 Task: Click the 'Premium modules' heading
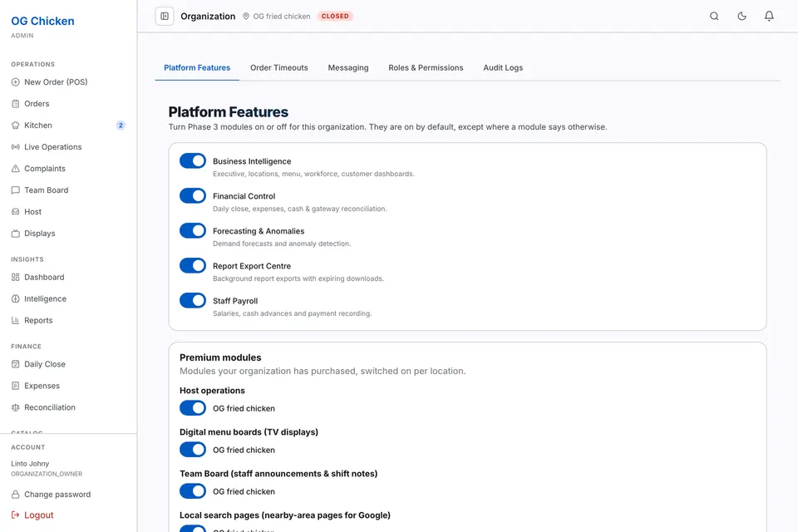[220, 357]
